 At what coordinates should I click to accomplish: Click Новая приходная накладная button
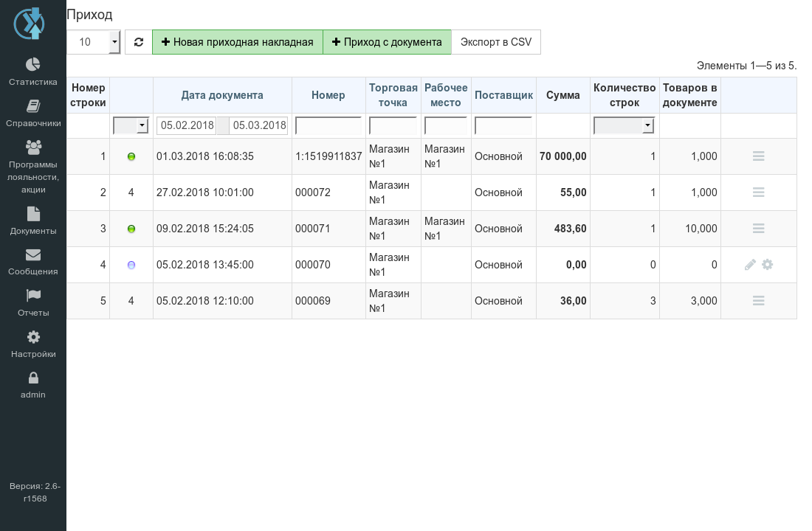point(237,42)
